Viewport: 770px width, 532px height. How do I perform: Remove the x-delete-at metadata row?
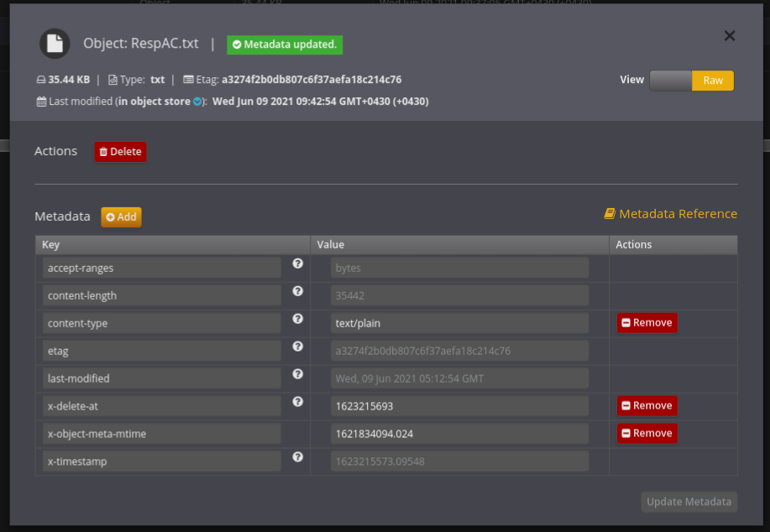pyautogui.click(x=647, y=406)
